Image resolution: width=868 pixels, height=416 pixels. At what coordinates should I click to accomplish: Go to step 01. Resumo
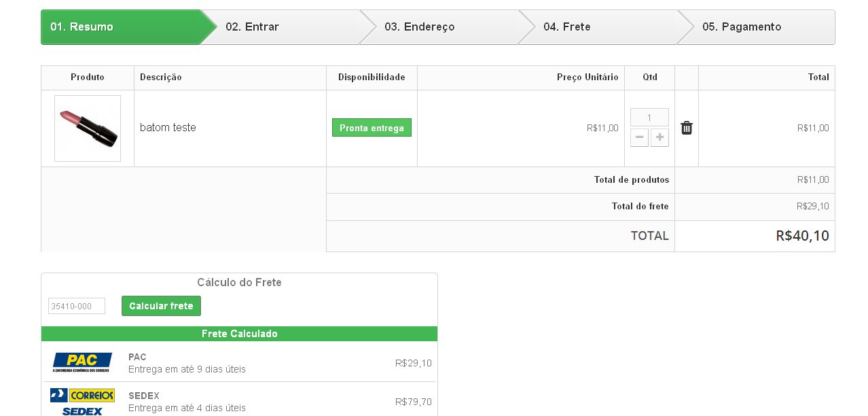pyautogui.click(x=122, y=27)
